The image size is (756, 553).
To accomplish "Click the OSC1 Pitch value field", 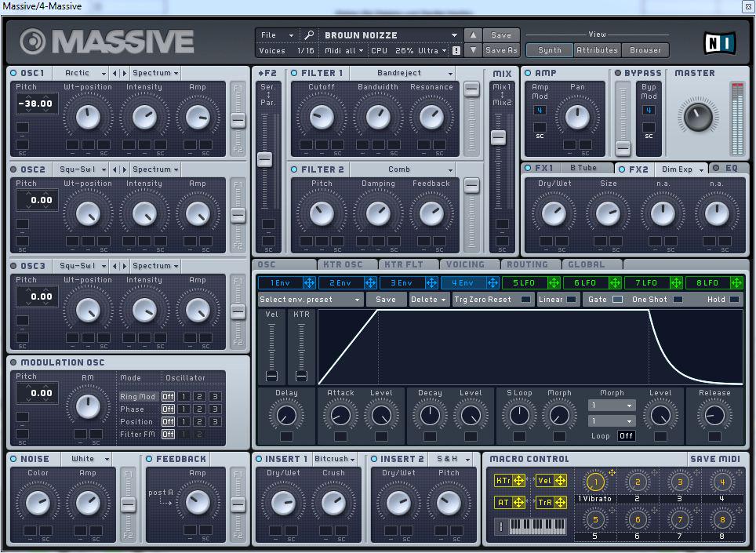I will [37, 104].
